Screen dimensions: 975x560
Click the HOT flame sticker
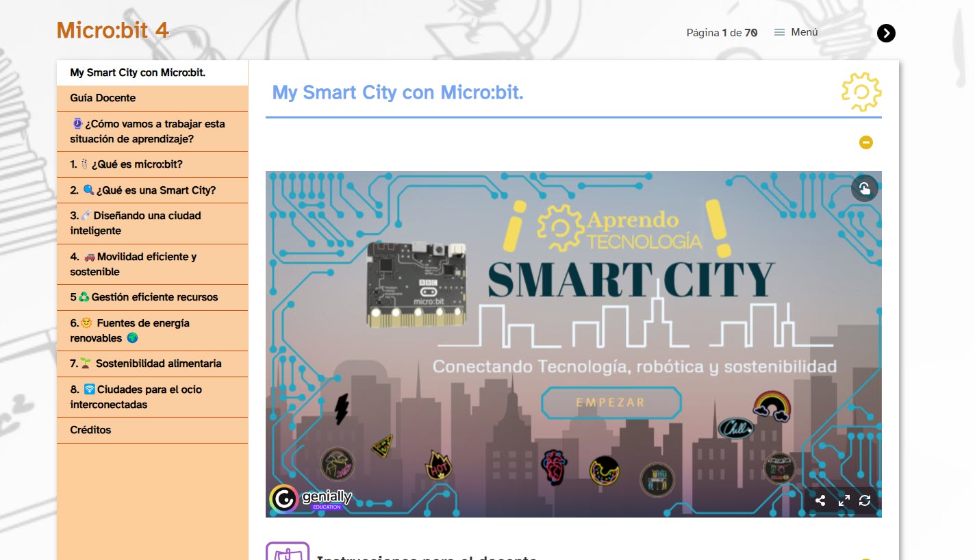click(x=438, y=466)
